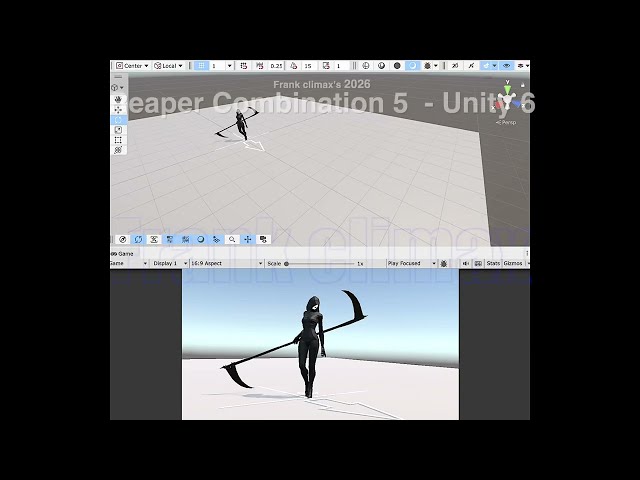Click the 0.25 move snap field

276,66
